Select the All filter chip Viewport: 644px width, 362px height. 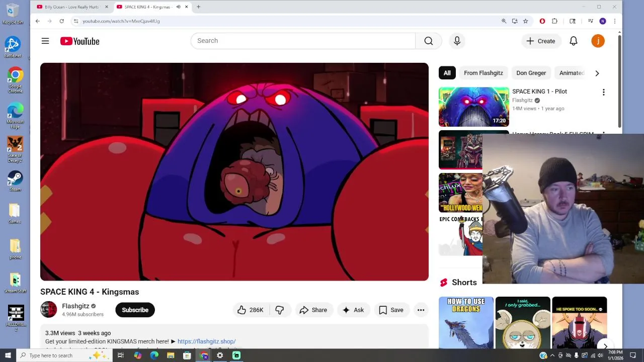click(x=447, y=73)
